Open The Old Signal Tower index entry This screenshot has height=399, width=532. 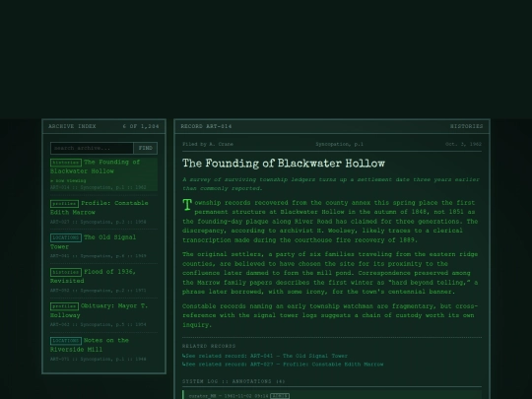point(103,246)
